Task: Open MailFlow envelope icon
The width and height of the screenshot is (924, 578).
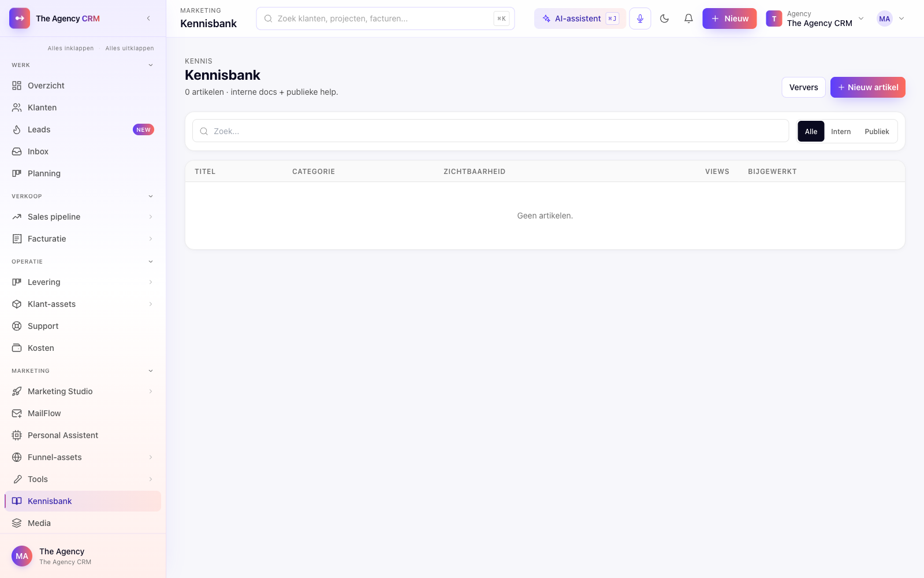Action: click(17, 413)
